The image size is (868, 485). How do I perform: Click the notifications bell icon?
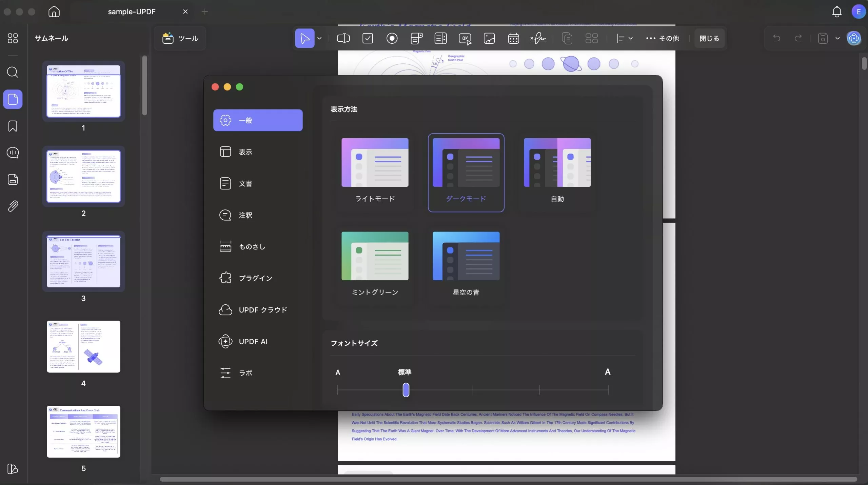pyautogui.click(x=837, y=12)
